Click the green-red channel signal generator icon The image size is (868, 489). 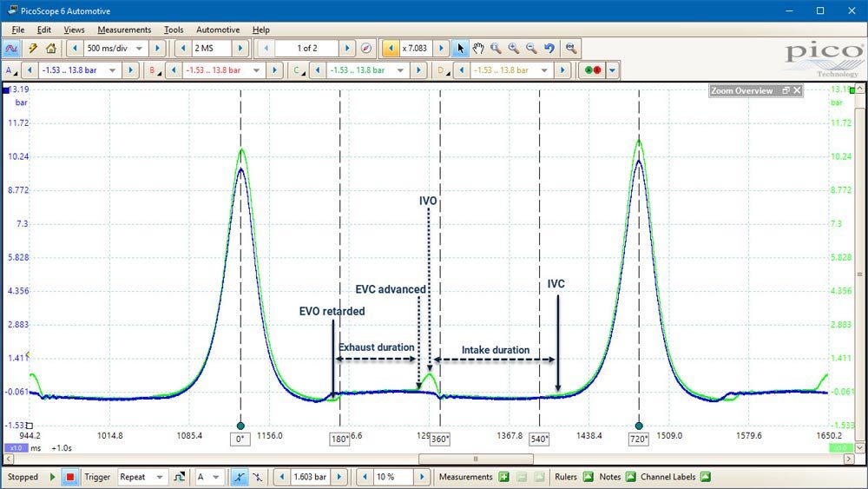click(593, 70)
